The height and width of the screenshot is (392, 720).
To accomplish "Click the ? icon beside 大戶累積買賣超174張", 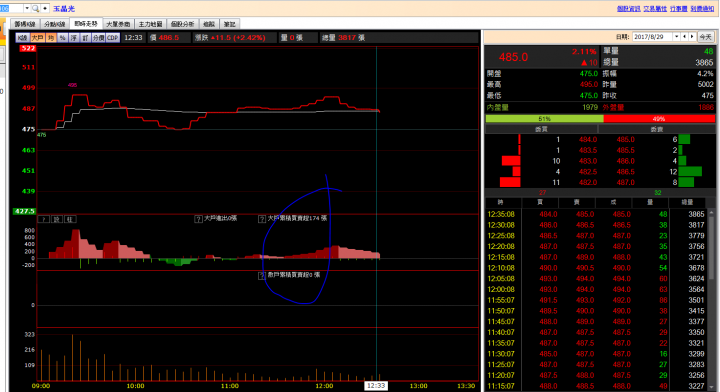I will click(262, 219).
